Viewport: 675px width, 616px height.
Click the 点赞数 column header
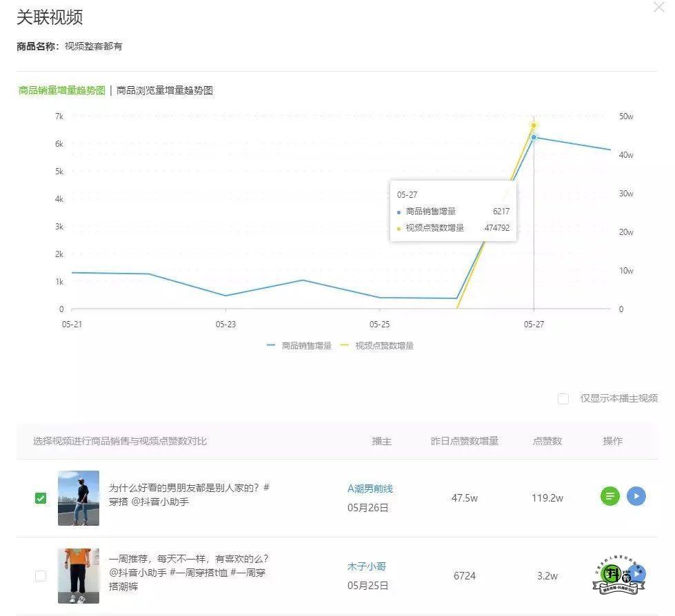547,441
